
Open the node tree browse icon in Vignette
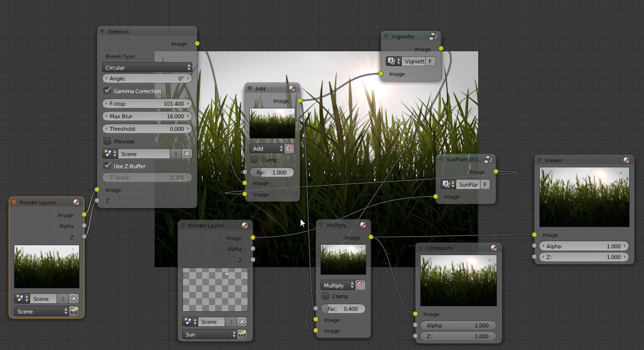click(x=394, y=61)
